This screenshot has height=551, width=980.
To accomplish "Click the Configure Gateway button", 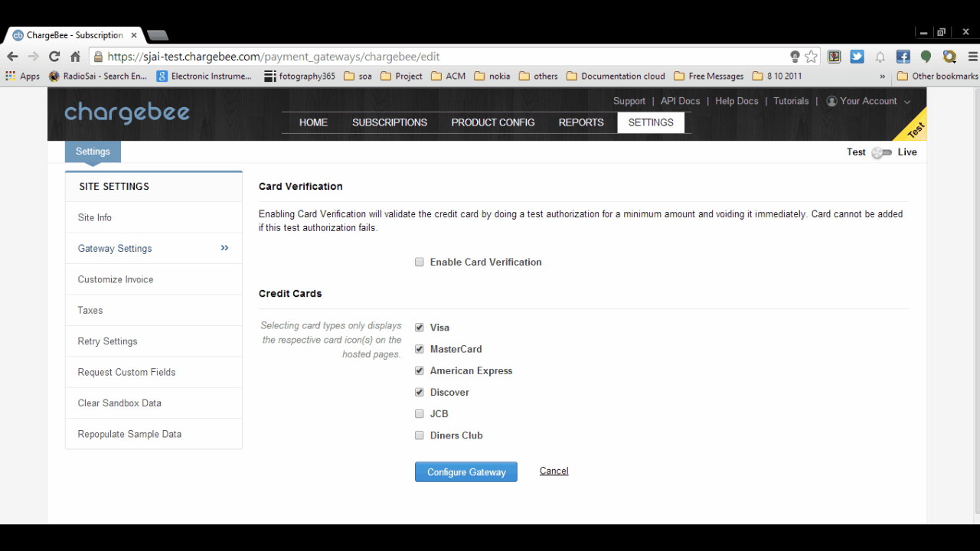I will pos(466,472).
